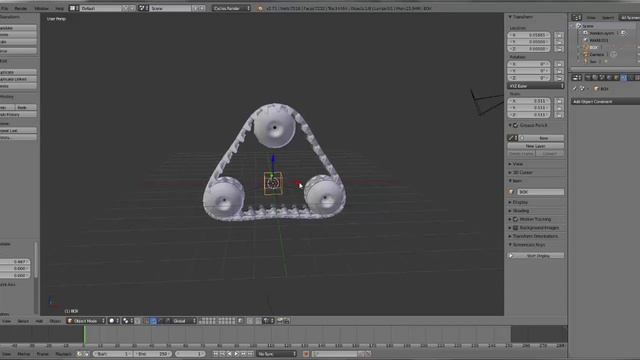Screen dimensions: 640x360
Task: Open the Help menu
Action: tap(60, 8)
